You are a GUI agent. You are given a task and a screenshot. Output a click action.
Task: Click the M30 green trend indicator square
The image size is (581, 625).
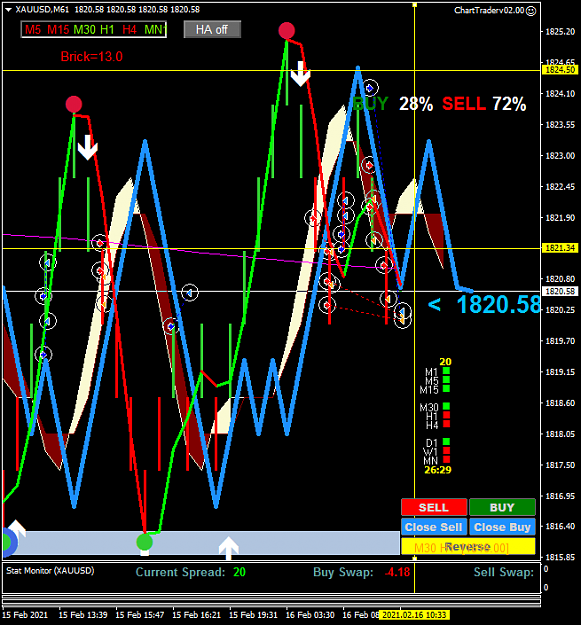pos(446,406)
